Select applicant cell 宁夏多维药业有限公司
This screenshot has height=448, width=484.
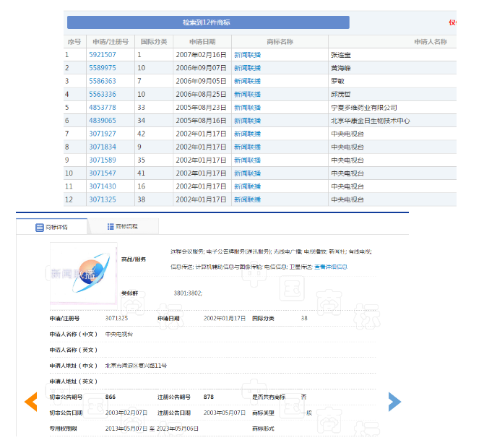coord(364,108)
